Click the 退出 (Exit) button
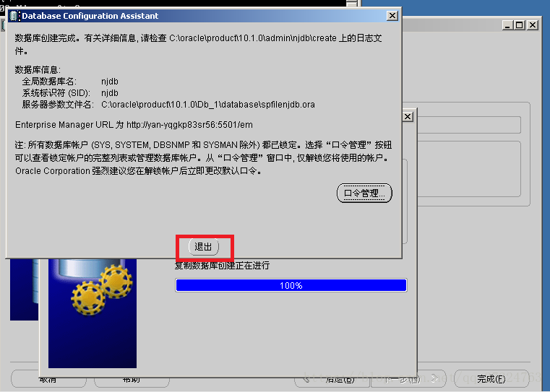550x392 pixels. coord(203,247)
